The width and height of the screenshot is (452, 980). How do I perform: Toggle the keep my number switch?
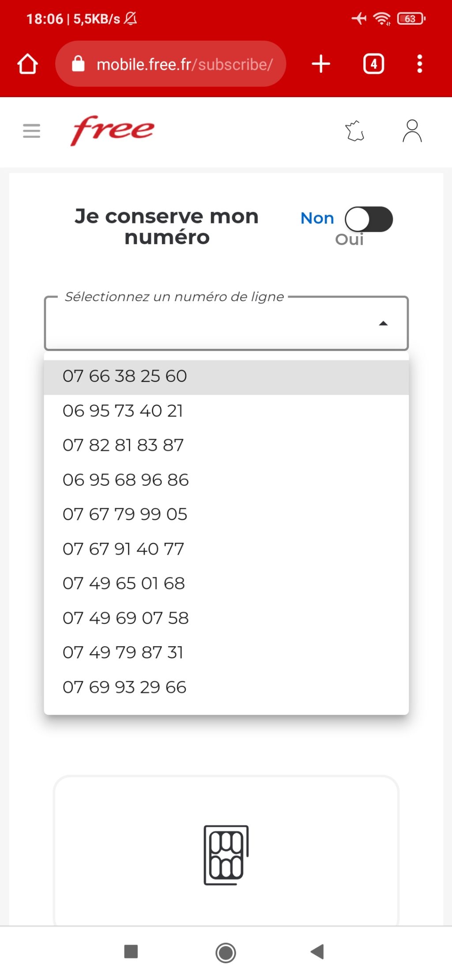tap(369, 219)
